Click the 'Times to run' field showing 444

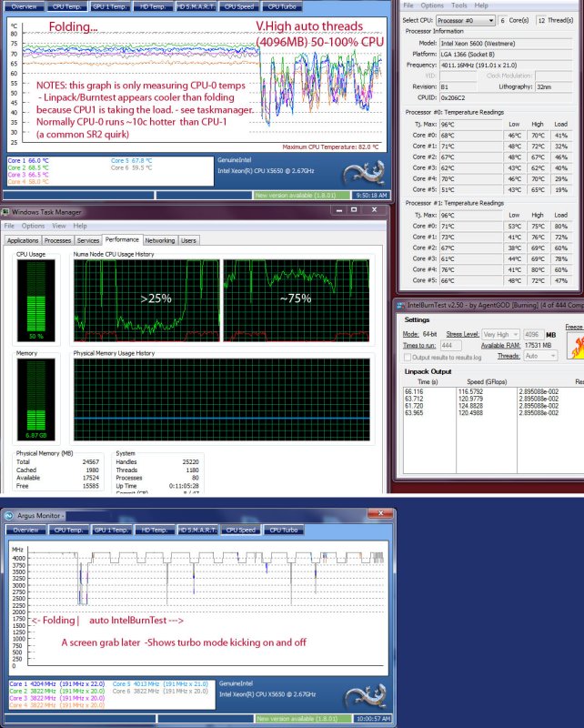click(x=451, y=346)
